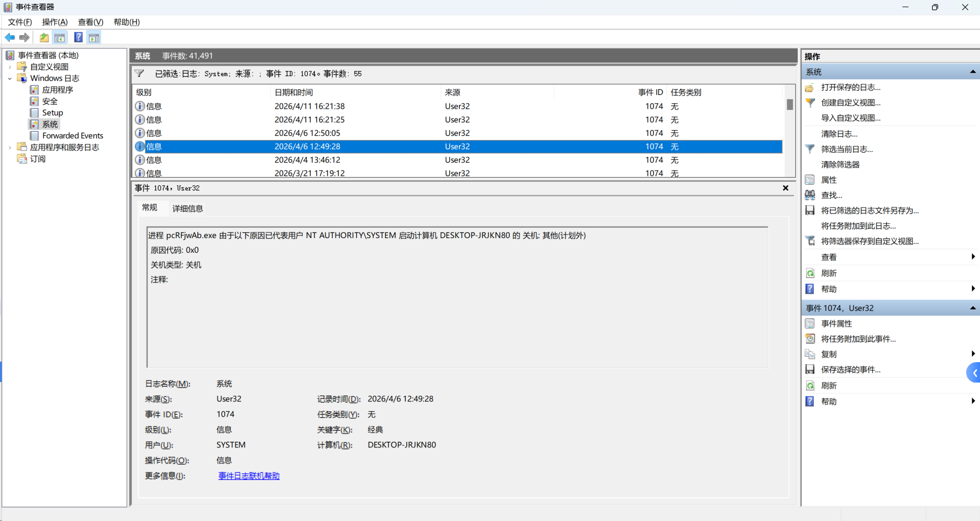980x521 pixels.
Task: Click the blue Help toolbar icon
Action: click(78, 37)
